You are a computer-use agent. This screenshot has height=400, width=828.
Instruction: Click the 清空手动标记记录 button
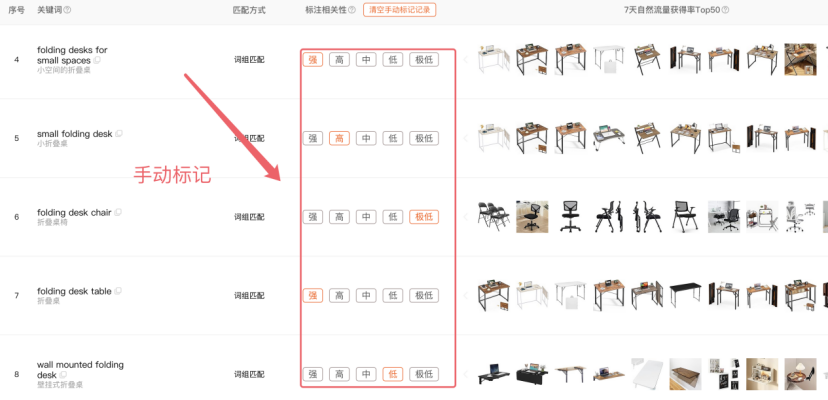pyautogui.click(x=399, y=10)
